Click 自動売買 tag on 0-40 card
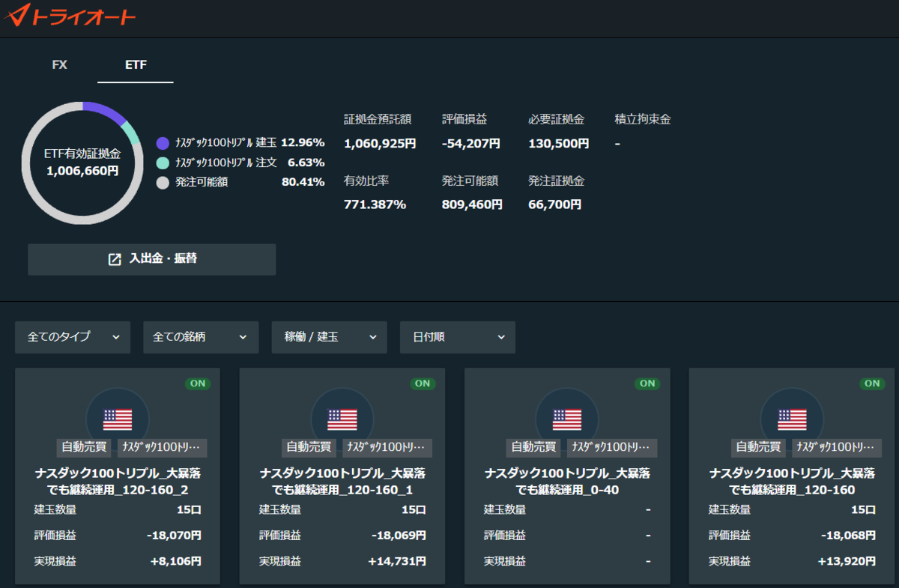 534,447
